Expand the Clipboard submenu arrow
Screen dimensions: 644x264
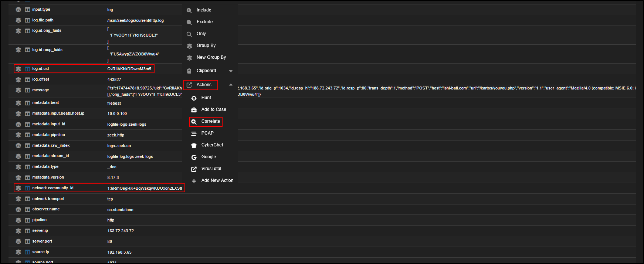pyautogui.click(x=231, y=71)
